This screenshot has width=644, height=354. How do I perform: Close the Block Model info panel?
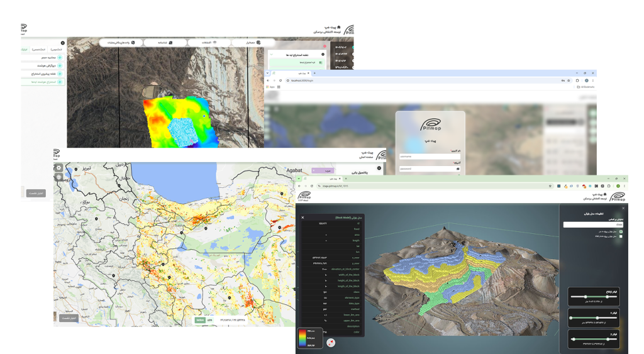pyautogui.click(x=303, y=218)
